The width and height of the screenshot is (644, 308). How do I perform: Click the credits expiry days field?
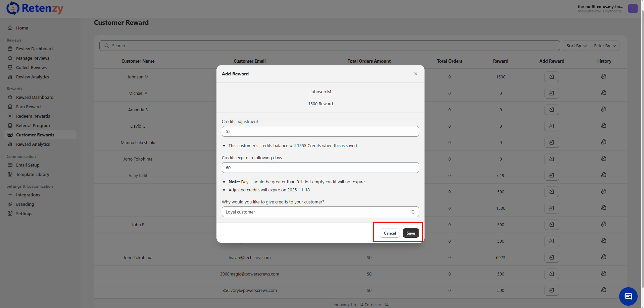point(320,168)
